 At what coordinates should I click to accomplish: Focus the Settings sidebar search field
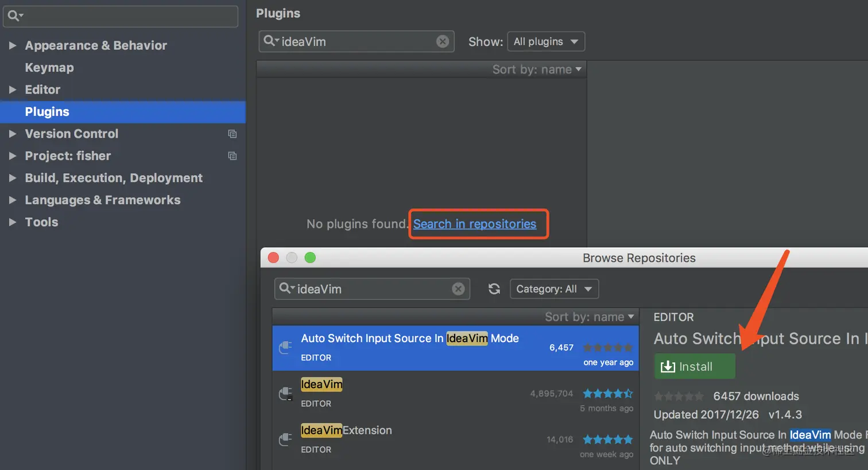pos(121,16)
